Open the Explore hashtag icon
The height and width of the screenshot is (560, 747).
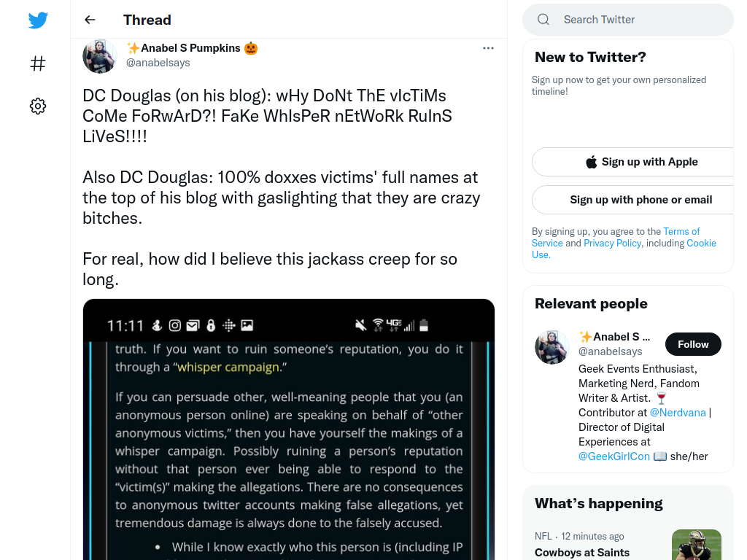[38, 63]
